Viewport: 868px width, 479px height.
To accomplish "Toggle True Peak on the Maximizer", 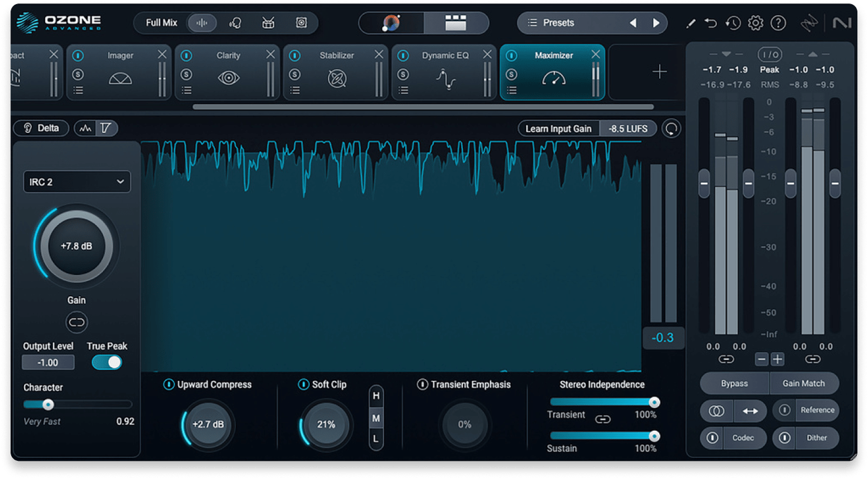I will pos(106,363).
